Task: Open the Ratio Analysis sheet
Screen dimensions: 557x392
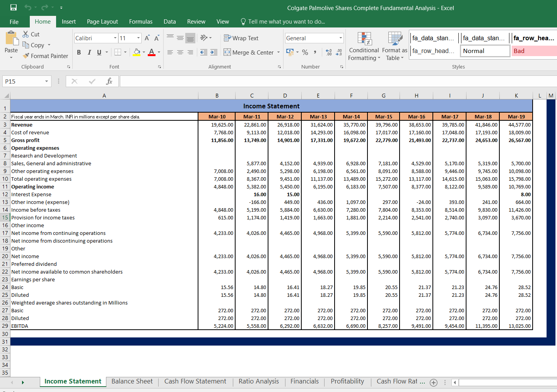Action: tap(259, 382)
